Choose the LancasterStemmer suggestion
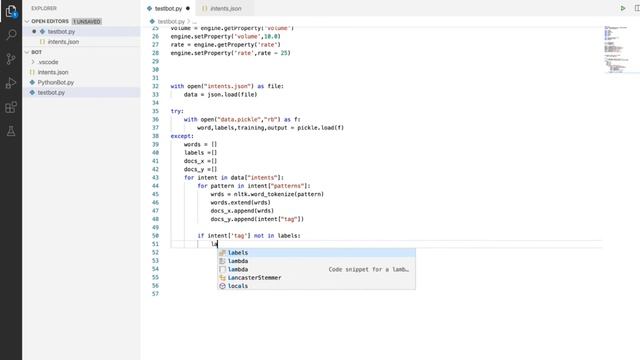The image size is (640, 360). point(316,278)
